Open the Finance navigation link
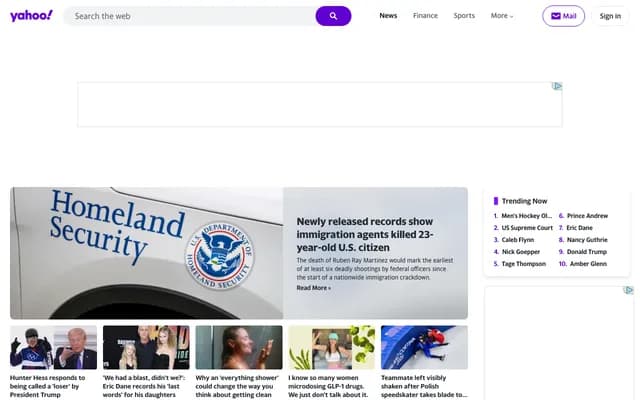 [425, 16]
